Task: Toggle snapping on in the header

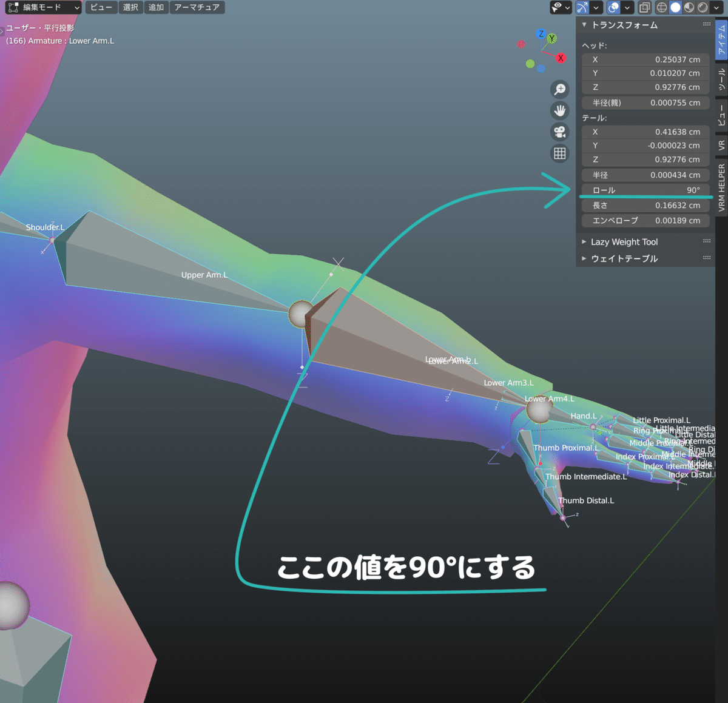Action: click(x=582, y=8)
